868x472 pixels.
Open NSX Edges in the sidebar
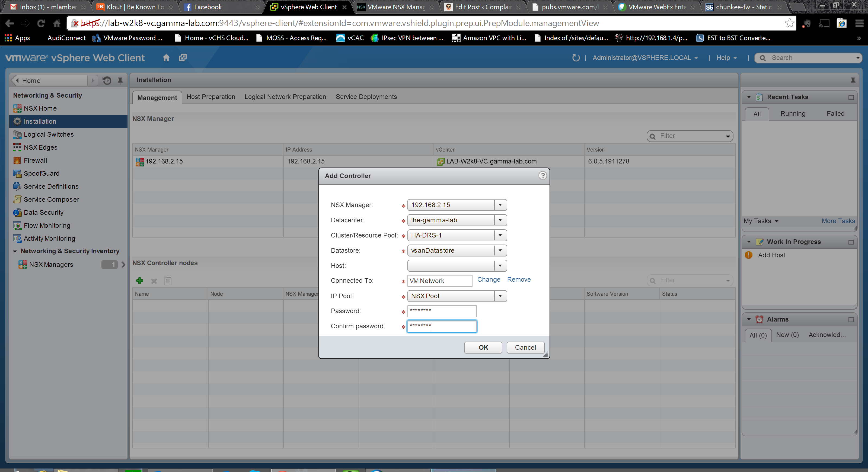coord(40,147)
